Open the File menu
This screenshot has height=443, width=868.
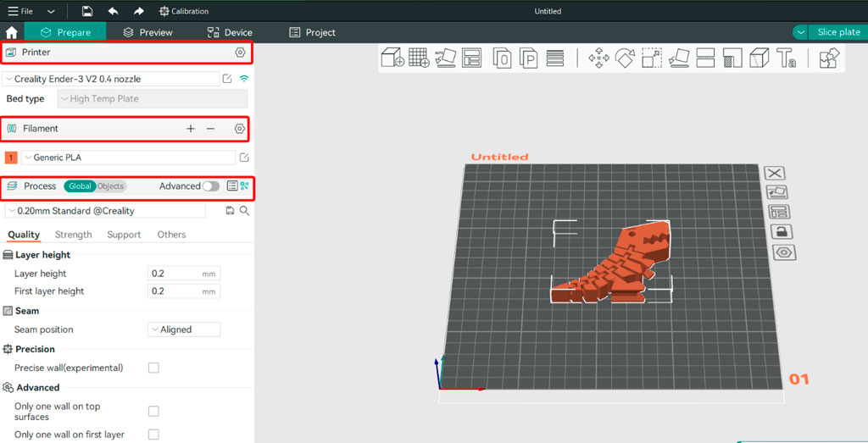click(x=20, y=11)
